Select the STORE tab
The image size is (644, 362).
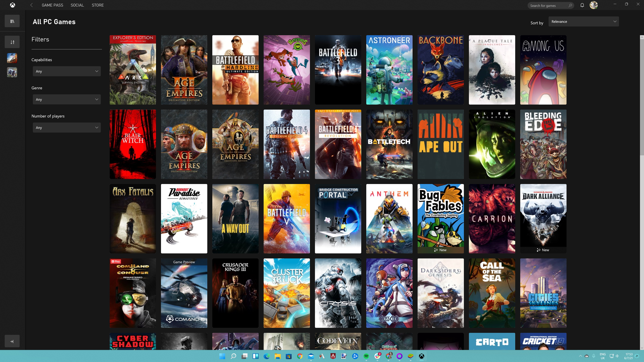click(97, 5)
